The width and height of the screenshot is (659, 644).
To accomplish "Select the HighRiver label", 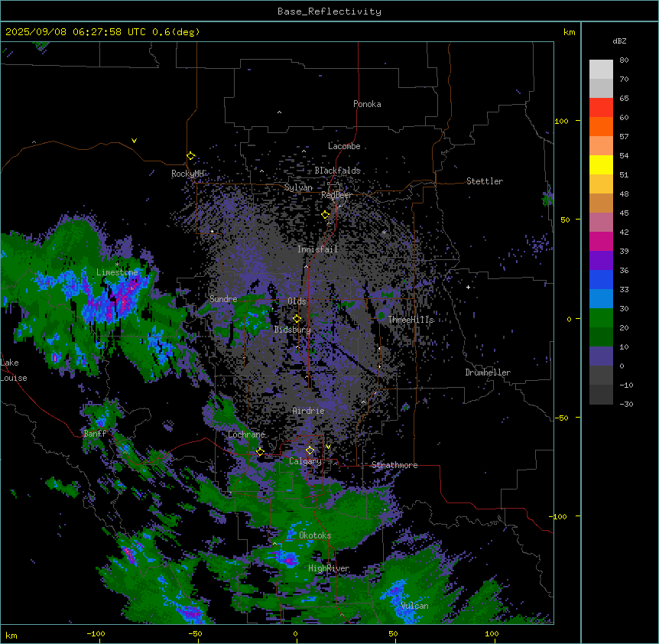I will tap(329, 568).
